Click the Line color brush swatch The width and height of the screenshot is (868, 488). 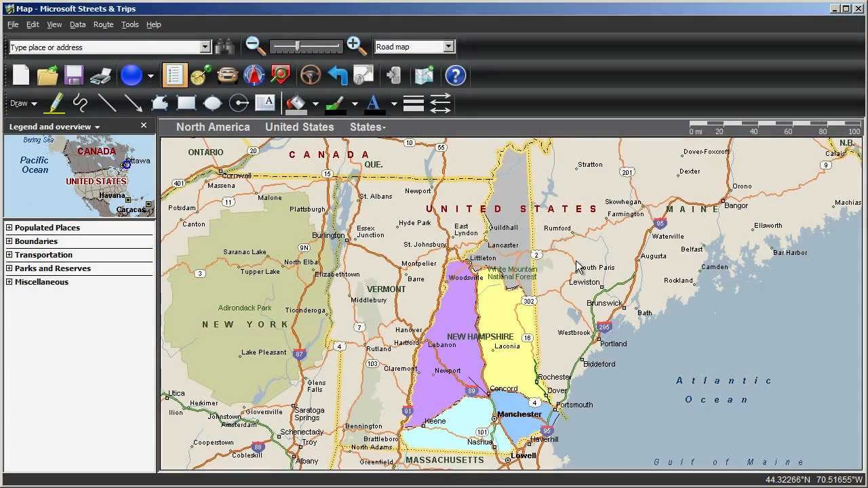coord(335,104)
